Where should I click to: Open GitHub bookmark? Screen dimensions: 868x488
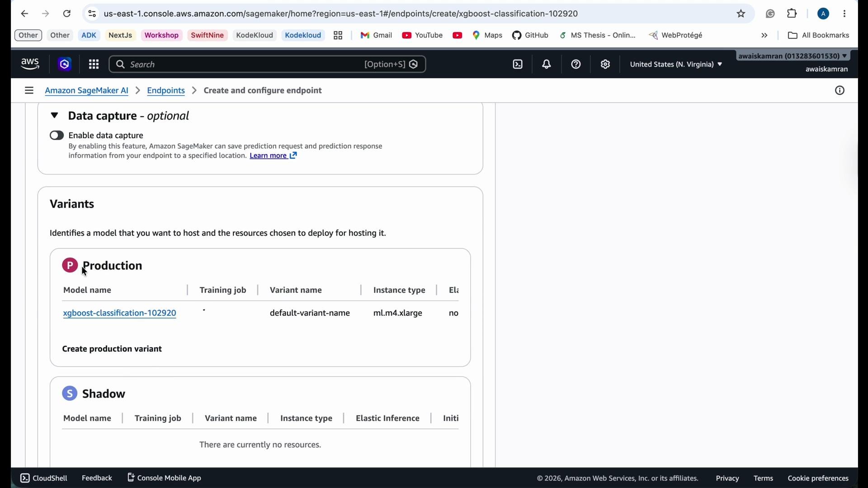tap(531, 36)
